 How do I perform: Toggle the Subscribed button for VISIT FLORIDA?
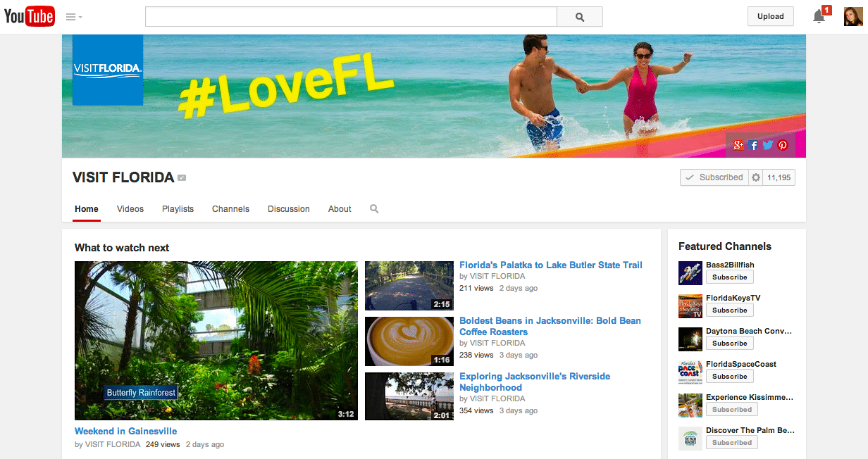[714, 177]
